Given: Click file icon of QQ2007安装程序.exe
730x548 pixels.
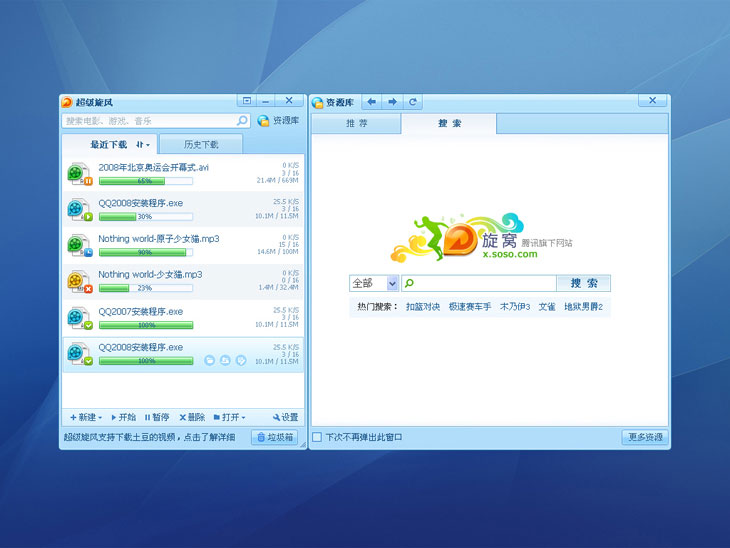Looking at the screenshot, I should [80, 318].
